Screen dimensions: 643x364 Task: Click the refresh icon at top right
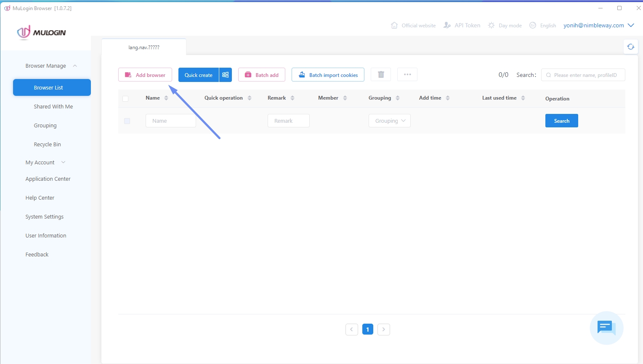pos(630,47)
